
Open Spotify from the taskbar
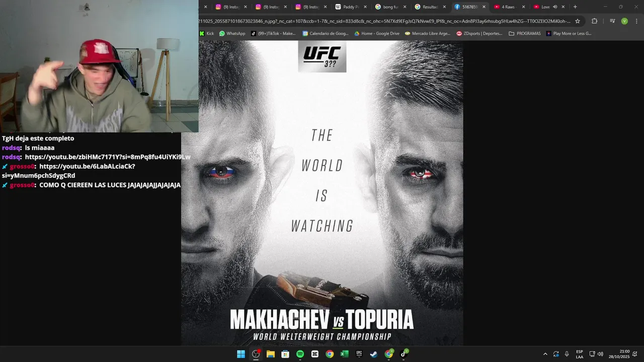300,354
